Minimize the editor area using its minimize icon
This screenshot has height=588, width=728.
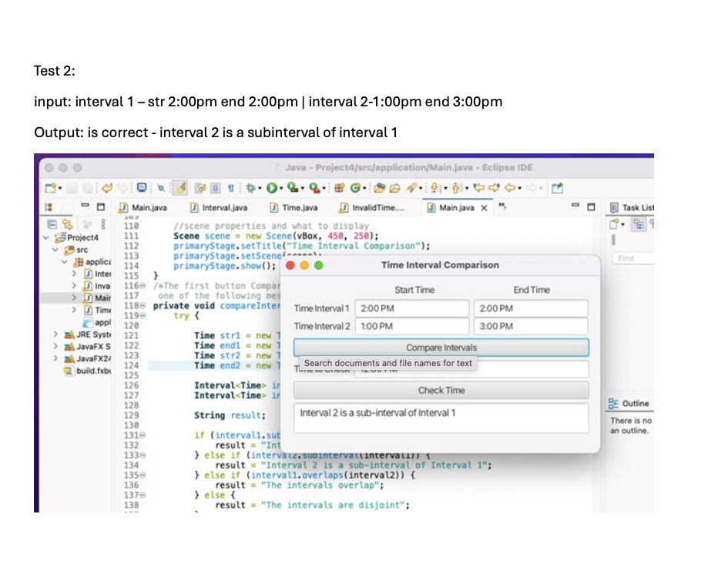575,207
